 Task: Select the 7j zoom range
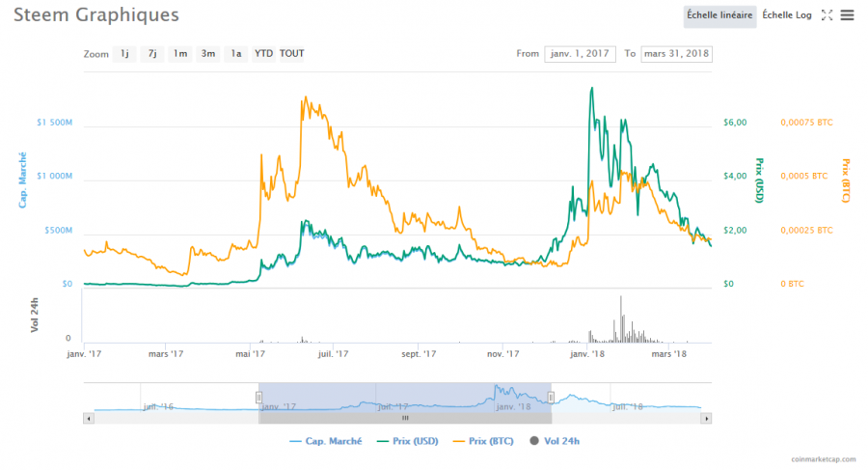tap(152, 54)
